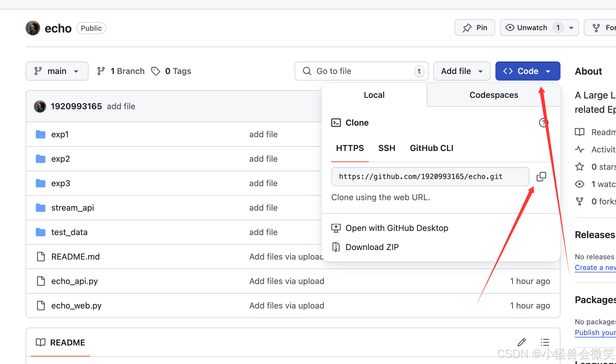
Task: Select the HTTPS clone tab
Action: pos(350,148)
